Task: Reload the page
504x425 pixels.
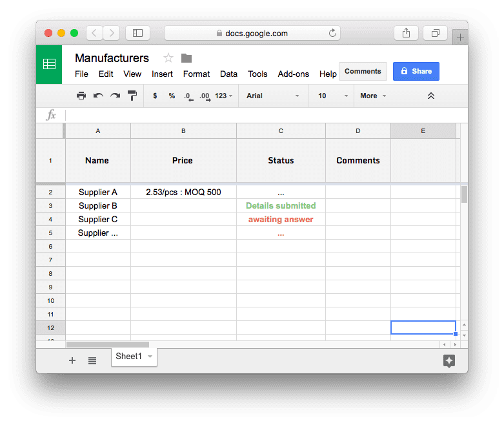Action: click(332, 33)
